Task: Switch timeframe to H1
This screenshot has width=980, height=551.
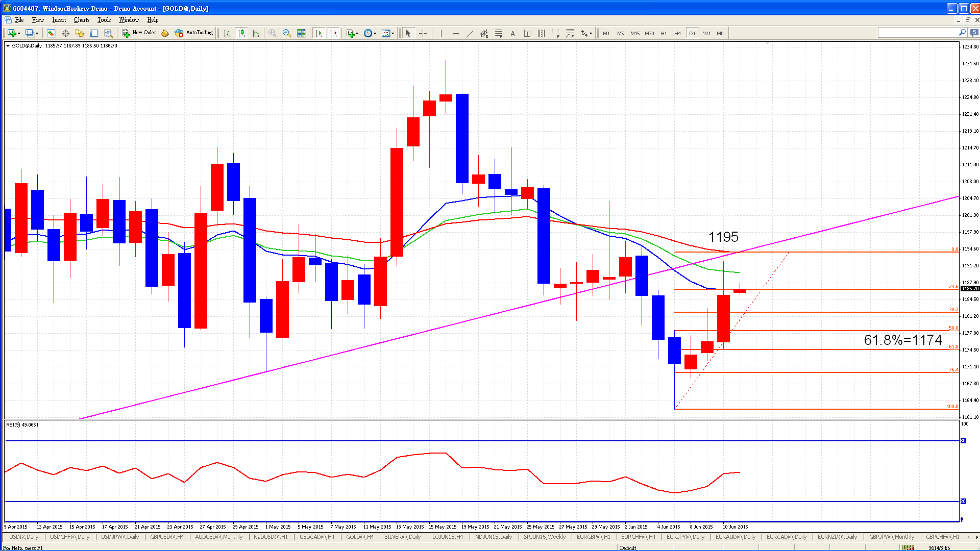Action: (x=664, y=33)
